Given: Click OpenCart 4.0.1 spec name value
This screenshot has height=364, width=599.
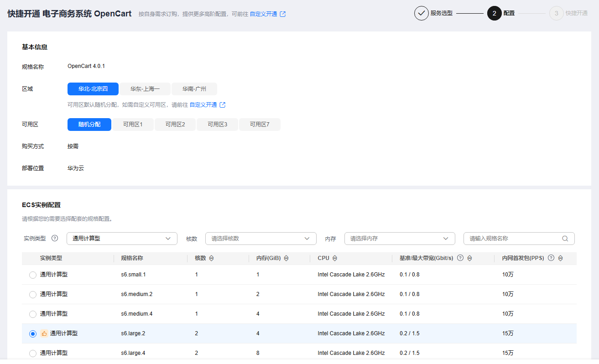Looking at the screenshot, I should (86, 66).
